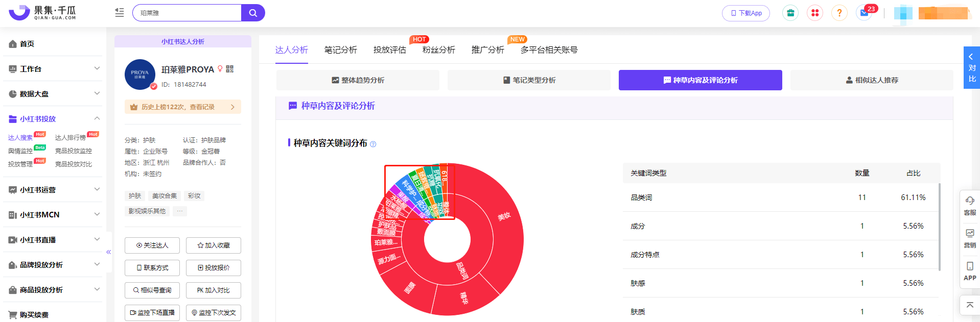Expand the 商品投放分析 menu

click(x=53, y=290)
